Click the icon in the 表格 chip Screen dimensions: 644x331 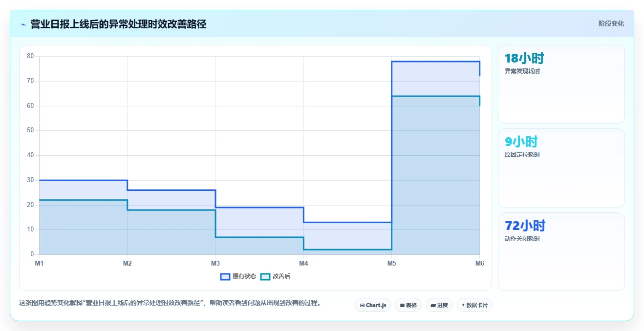click(402, 305)
